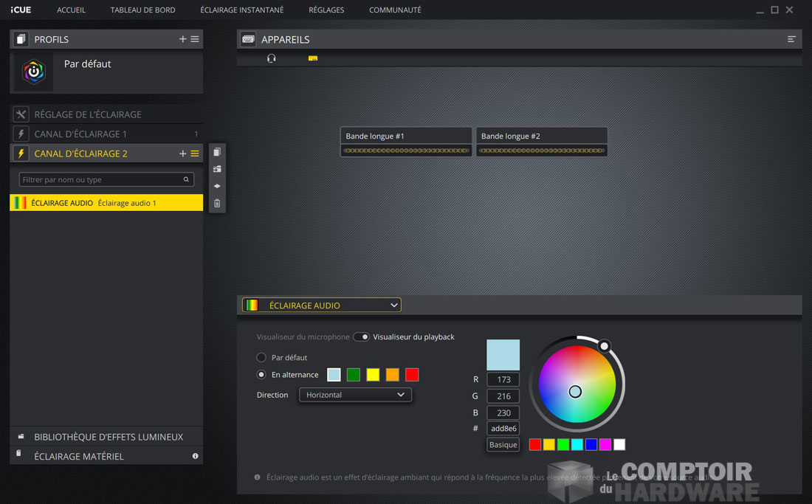Add a new profile with the plus icon
The width and height of the screenshot is (812, 504).
[x=182, y=39]
